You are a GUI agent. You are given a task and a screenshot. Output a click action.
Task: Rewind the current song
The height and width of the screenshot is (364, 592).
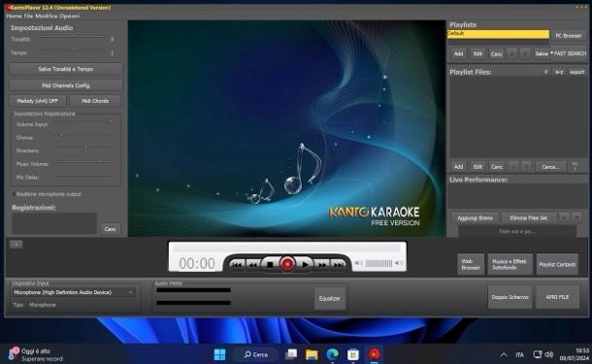pyautogui.click(x=253, y=265)
